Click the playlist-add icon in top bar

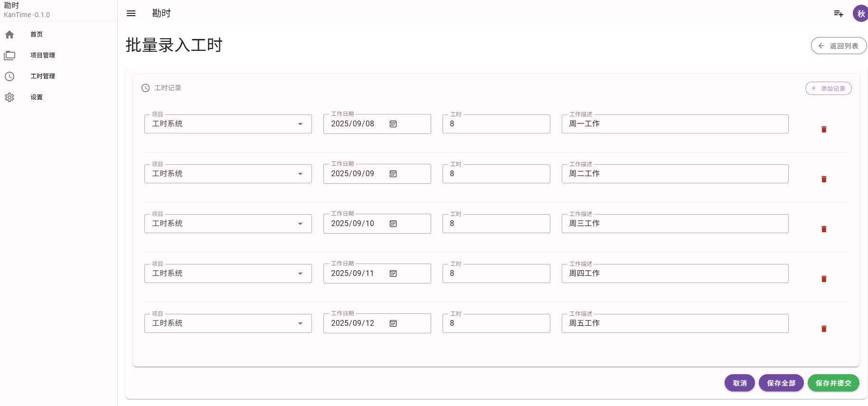pyautogui.click(x=839, y=13)
